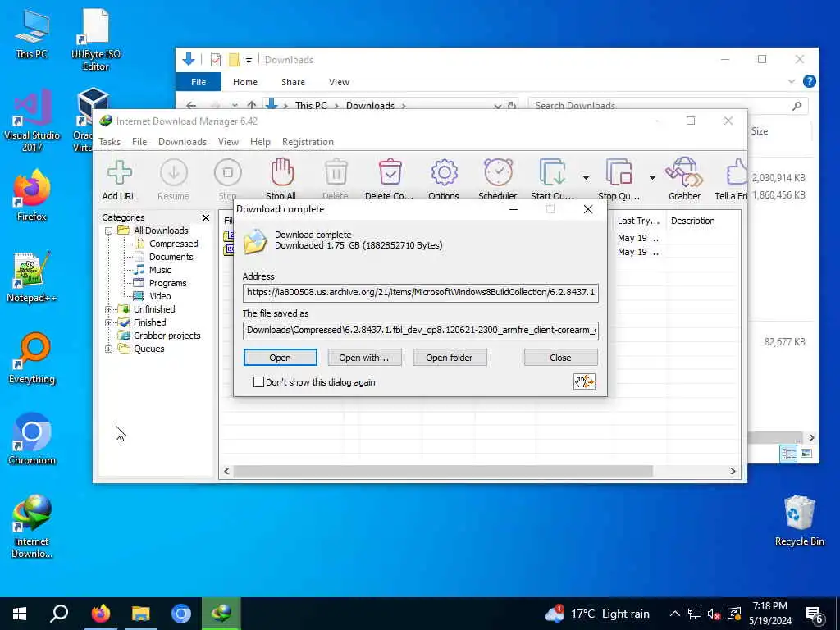Screen dimensions: 840x630
Task: Select the This PC desktop icon
Action: pyautogui.click(x=32, y=34)
